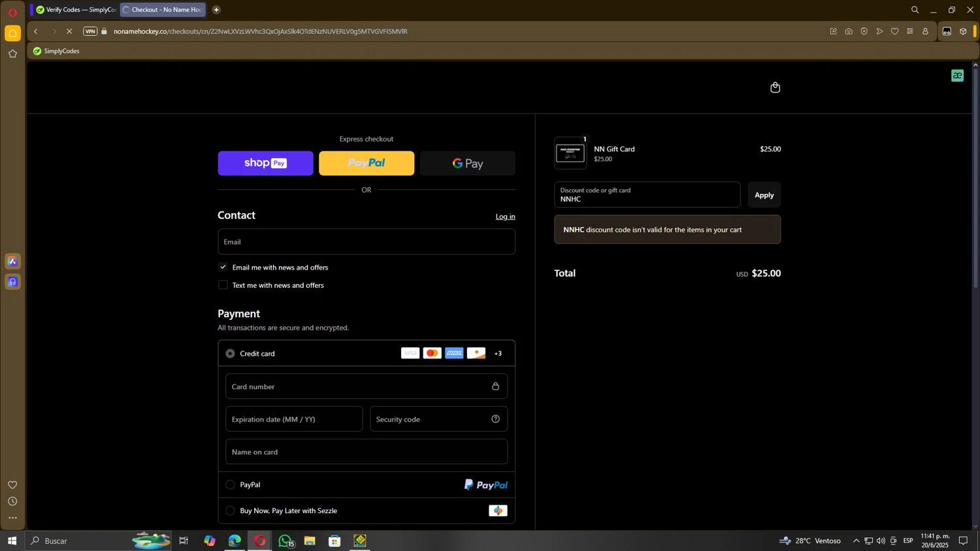980x551 pixels.
Task: Toggle Email me with news and offers
Action: 223,267
